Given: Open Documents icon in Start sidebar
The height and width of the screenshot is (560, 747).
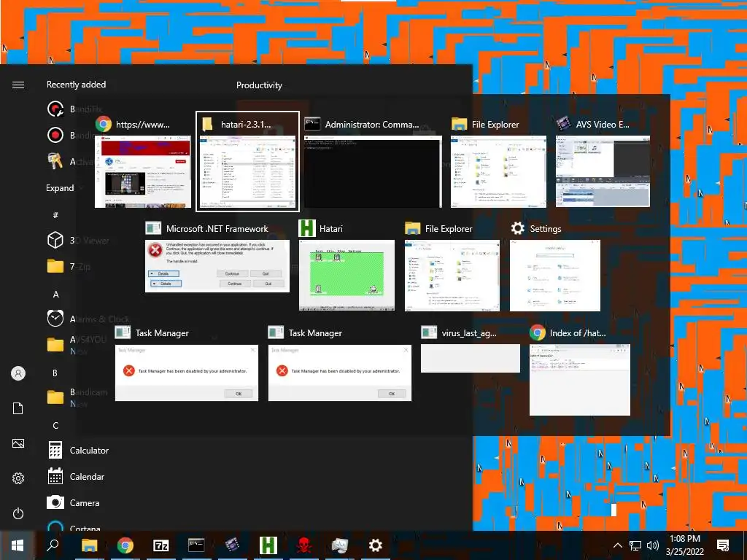Looking at the screenshot, I should tap(18, 408).
